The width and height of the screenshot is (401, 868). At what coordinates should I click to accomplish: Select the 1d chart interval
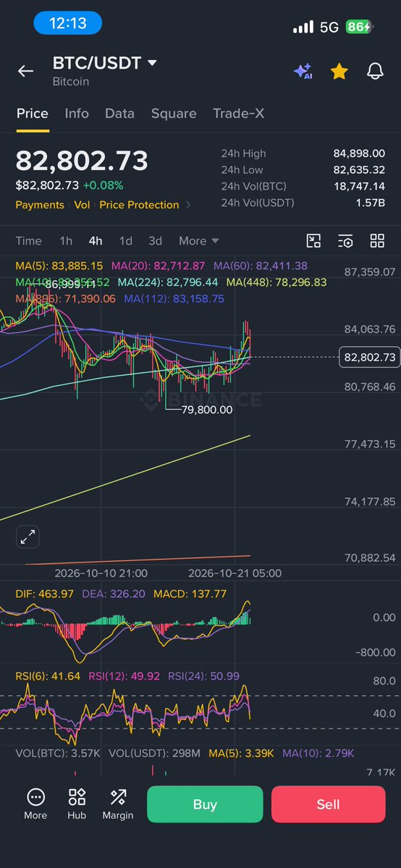[x=126, y=241]
